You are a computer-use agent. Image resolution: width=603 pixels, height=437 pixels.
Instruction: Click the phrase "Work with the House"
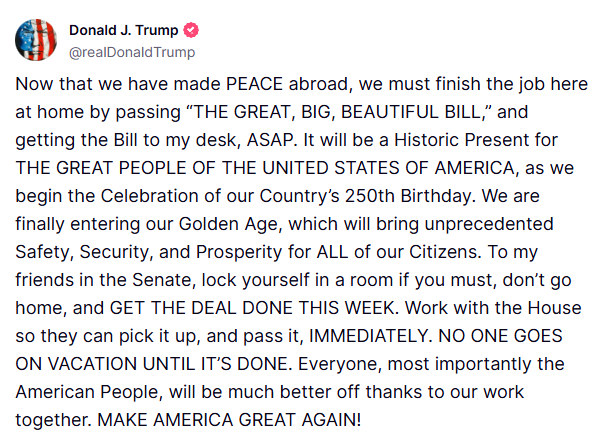[493, 308]
